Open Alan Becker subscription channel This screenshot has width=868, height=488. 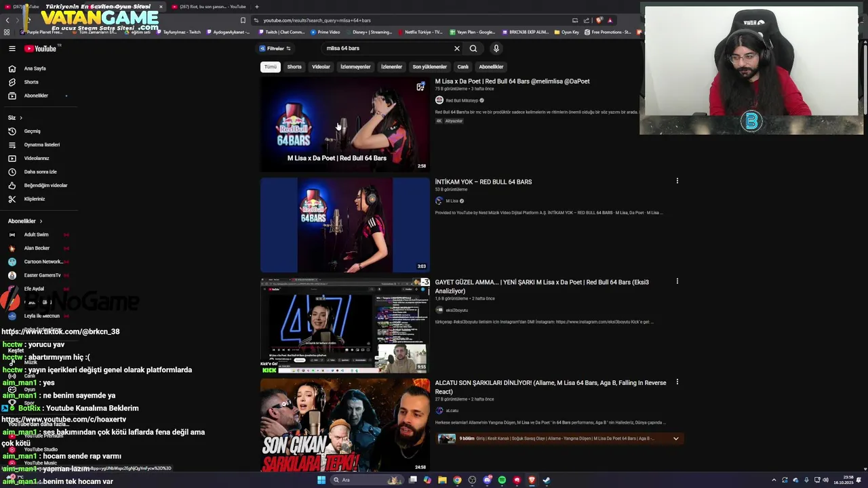point(37,248)
